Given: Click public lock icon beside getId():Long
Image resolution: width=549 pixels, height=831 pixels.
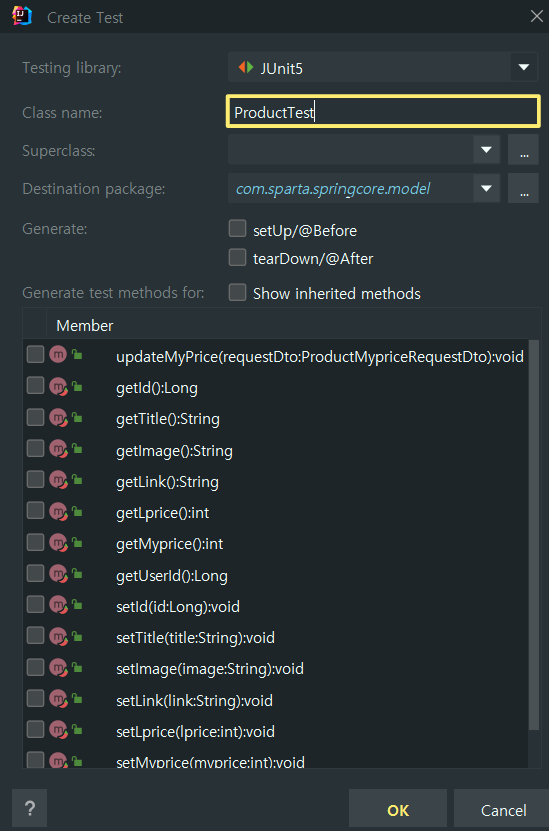Looking at the screenshot, I should pyautogui.click(x=77, y=387).
